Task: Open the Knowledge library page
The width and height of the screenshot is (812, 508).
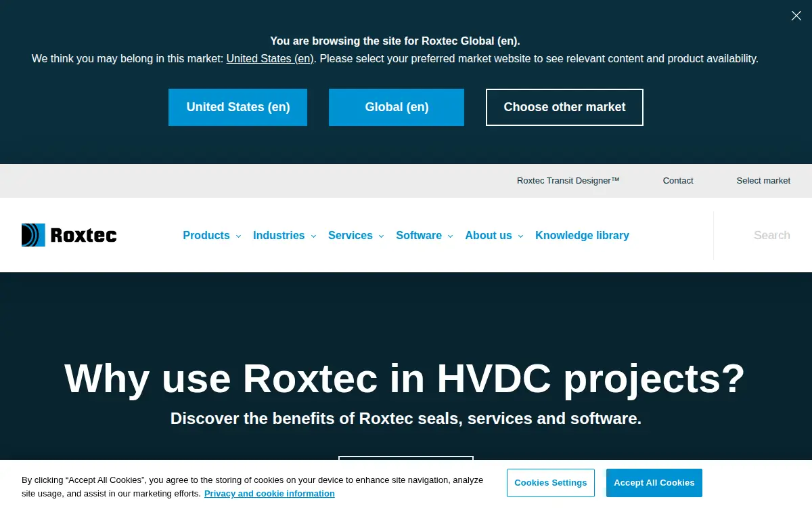Action: pos(582,236)
